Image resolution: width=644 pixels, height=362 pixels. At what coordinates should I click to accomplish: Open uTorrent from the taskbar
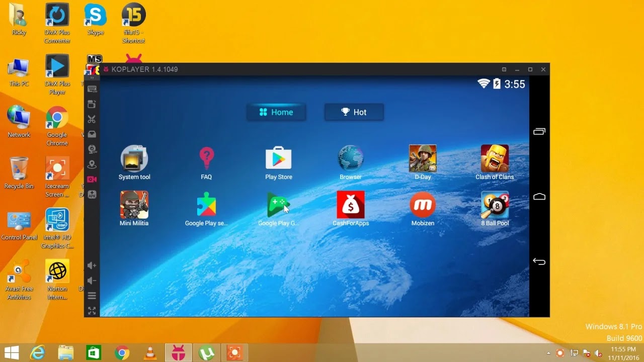click(206, 353)
